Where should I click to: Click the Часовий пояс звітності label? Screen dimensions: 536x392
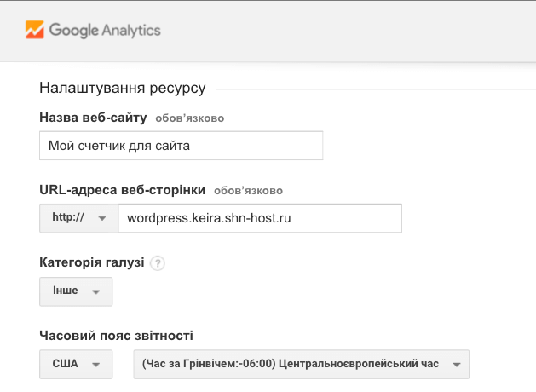tap(116, 336)
